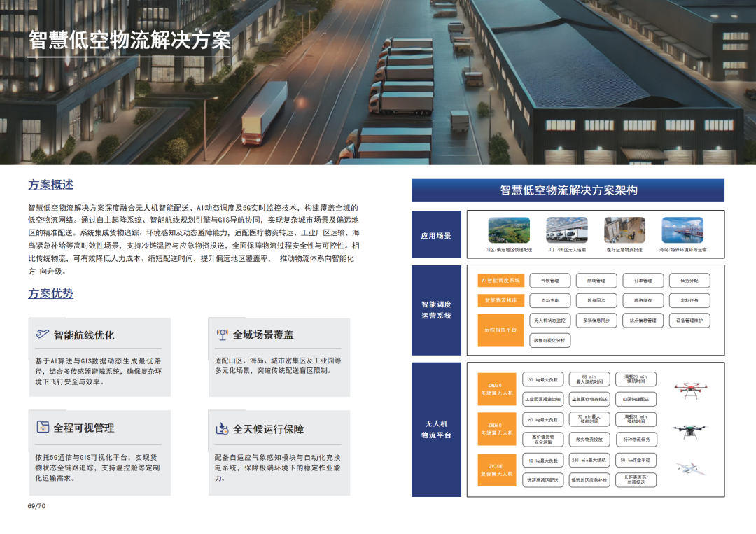This screenshot has height=534, width=756.
Task: Click the orange 远程指挥平台 block
Action: tap(500, 330)
